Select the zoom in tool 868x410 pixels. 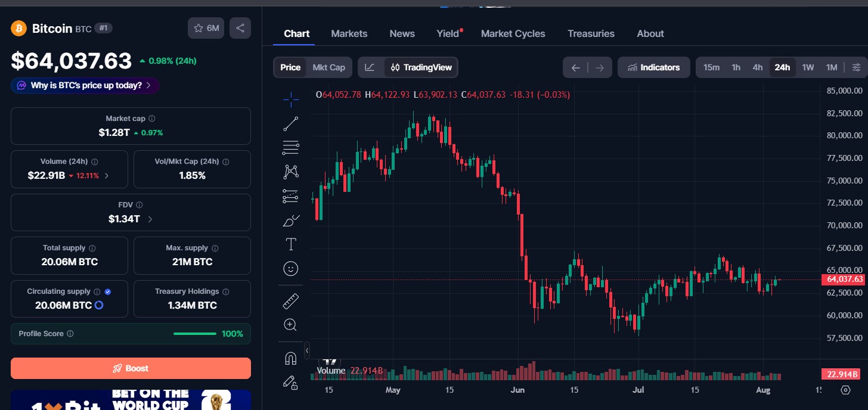(290, 325)
